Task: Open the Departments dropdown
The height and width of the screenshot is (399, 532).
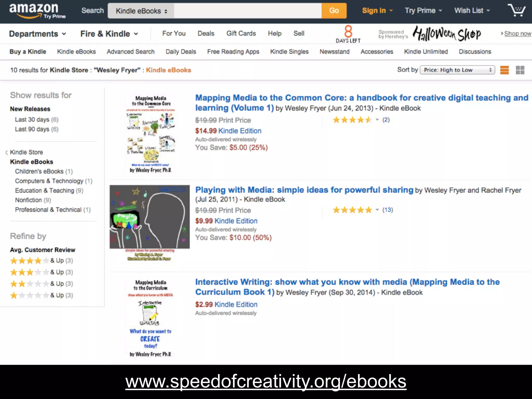Action: [38, 34]
